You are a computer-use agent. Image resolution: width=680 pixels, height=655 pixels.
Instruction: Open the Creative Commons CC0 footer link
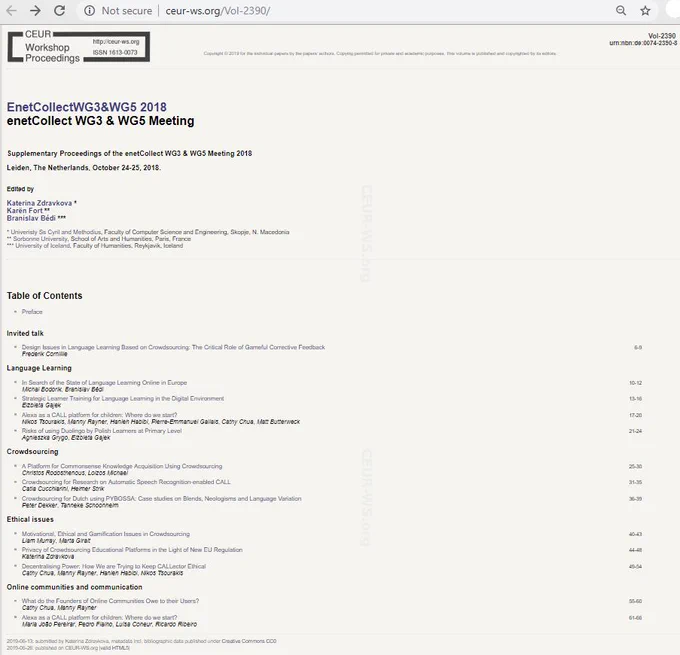coord(249,641)
